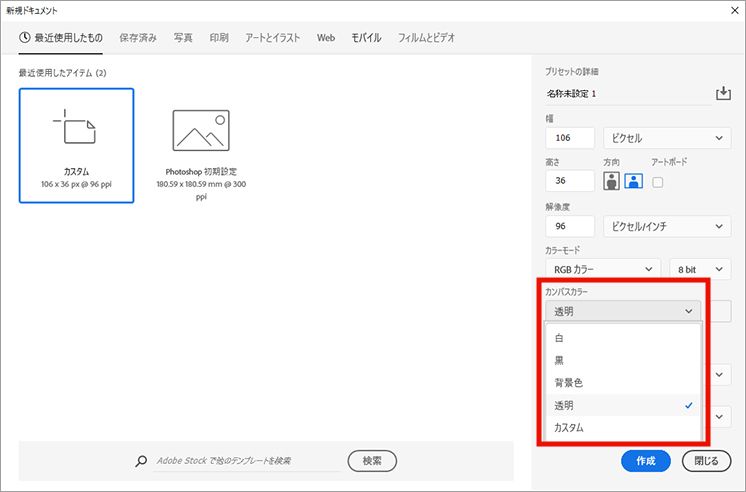Click the 作成 button
The image size is (746, 492).
pyautogui.click(x=646, y=461)
